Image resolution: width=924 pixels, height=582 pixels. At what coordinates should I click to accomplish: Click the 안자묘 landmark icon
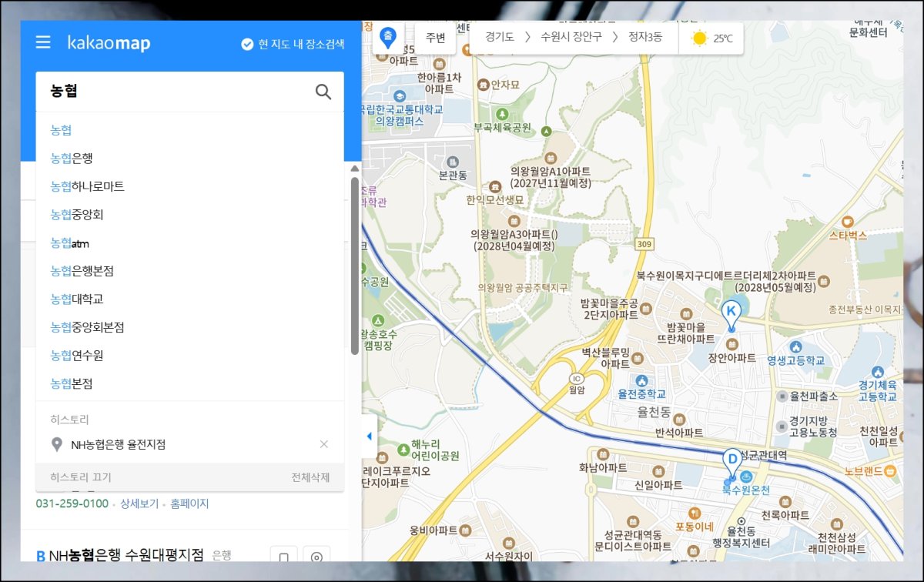click(483, 84)
